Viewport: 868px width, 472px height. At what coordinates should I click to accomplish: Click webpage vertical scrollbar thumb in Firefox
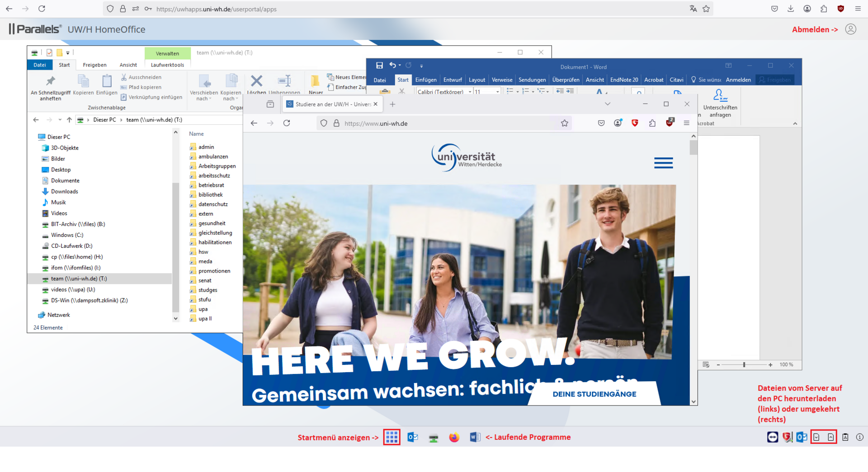pos(693,147)
